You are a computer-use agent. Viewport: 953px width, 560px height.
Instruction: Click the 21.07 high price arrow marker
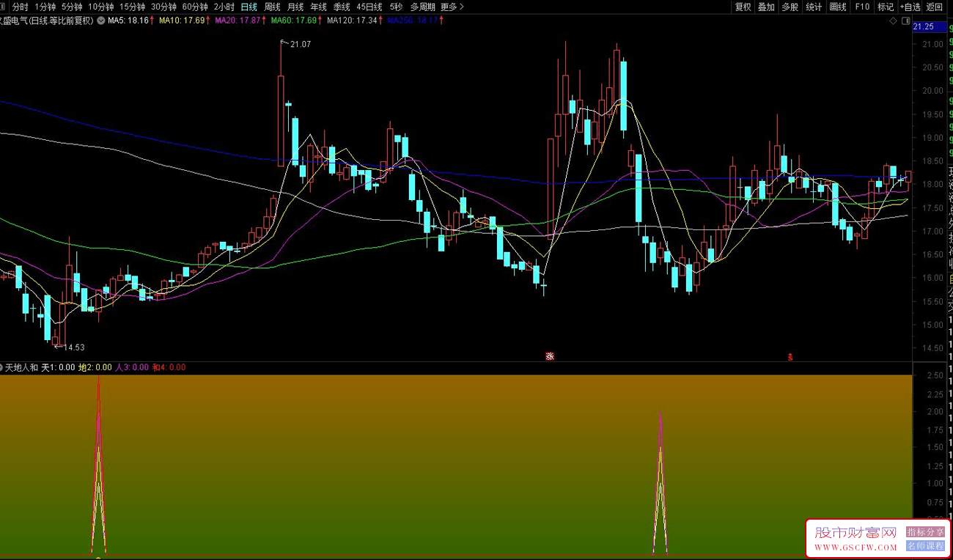tap(296, 45)
